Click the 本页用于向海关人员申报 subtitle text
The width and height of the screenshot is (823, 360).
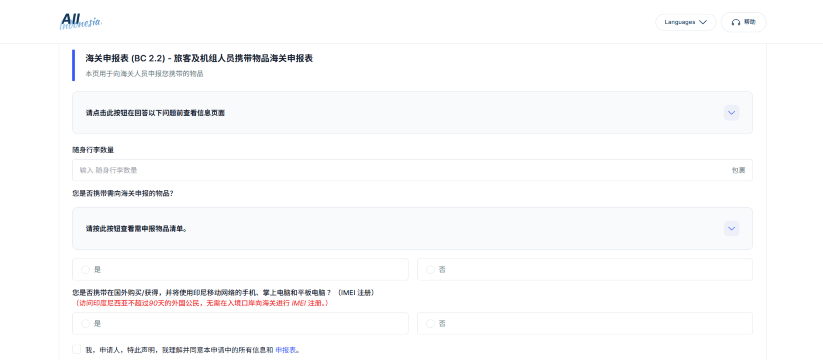[144, 74]
